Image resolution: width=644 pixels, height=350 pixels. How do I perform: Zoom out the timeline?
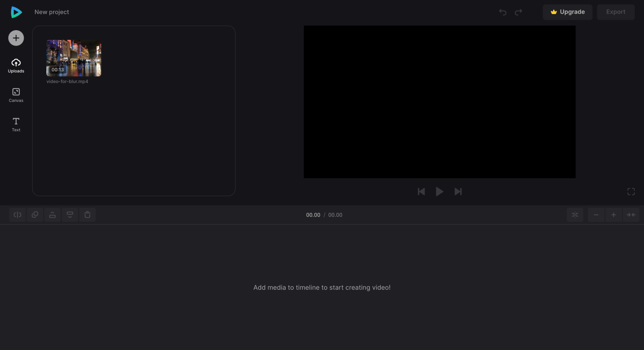(x=596, y=215)
